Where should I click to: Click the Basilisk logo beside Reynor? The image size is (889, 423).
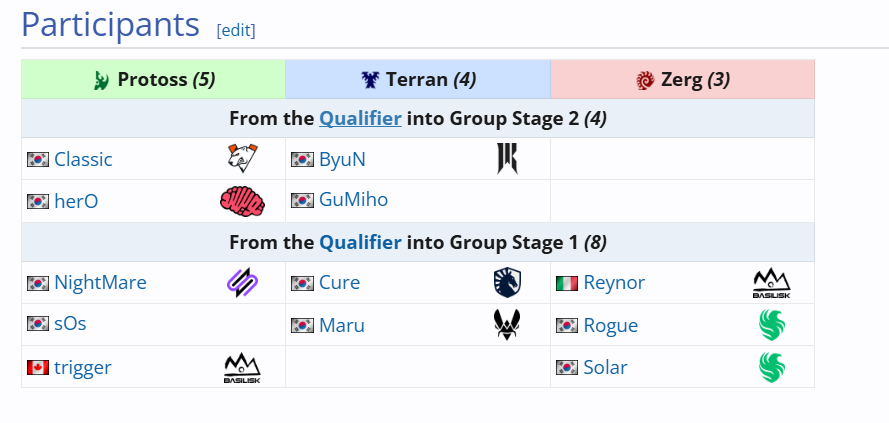point(772,283)
